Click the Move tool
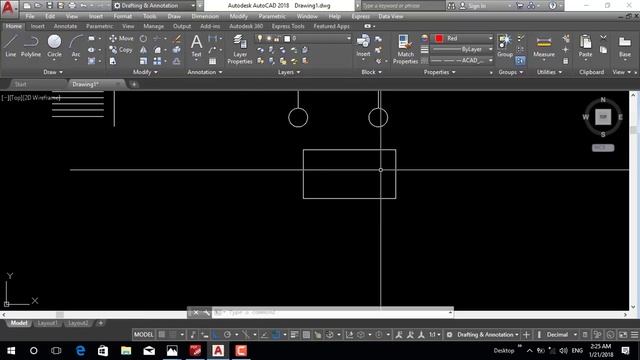640x360 pixels. click(121, 38)
